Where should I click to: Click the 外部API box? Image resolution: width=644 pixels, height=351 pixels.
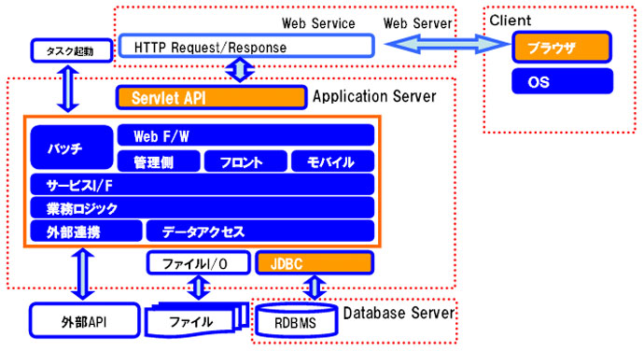pyautogui.click(x=84, y=320)
